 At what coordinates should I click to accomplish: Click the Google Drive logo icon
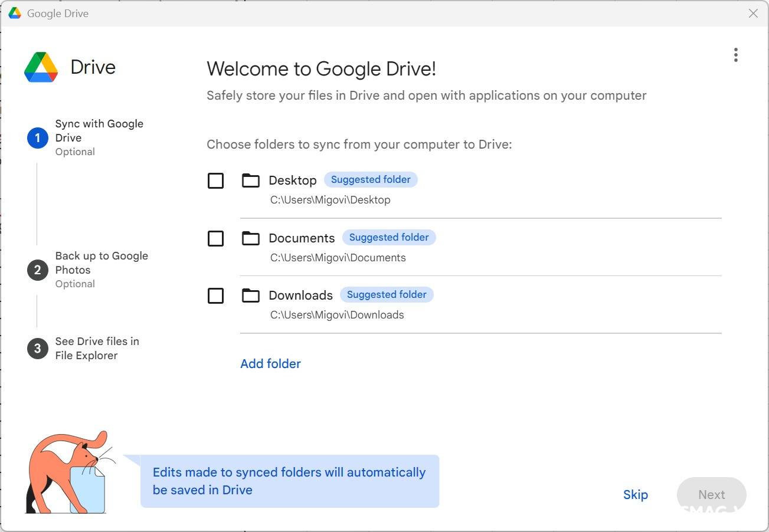point(40,67)
